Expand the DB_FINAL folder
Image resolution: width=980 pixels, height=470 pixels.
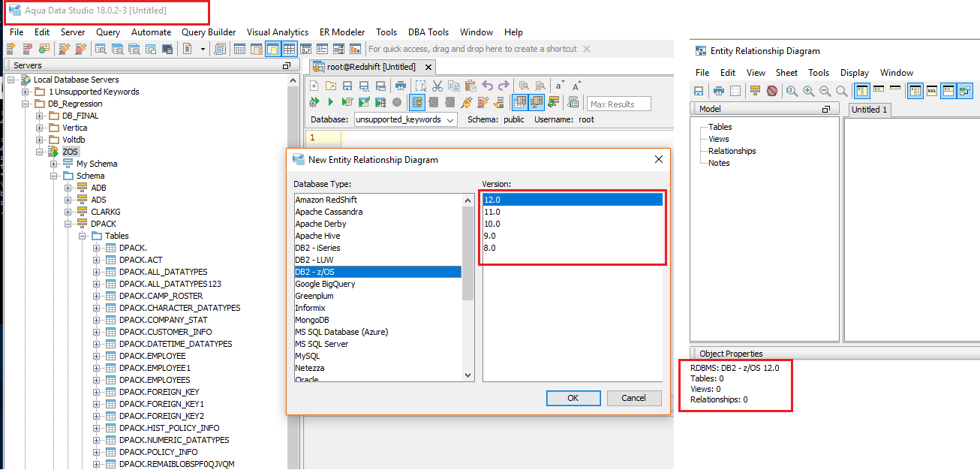[40, 116]
